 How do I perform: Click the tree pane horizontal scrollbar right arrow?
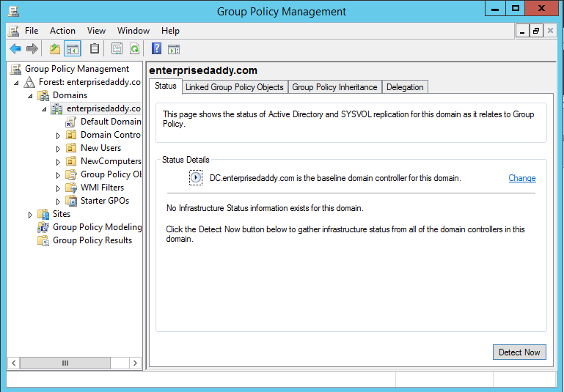click(x=135, y=363)
